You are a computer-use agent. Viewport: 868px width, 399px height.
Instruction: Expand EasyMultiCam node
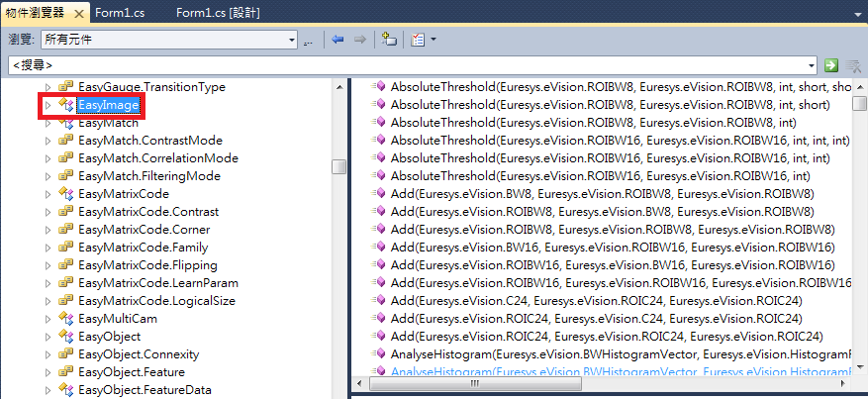click(x=48, y=319)
